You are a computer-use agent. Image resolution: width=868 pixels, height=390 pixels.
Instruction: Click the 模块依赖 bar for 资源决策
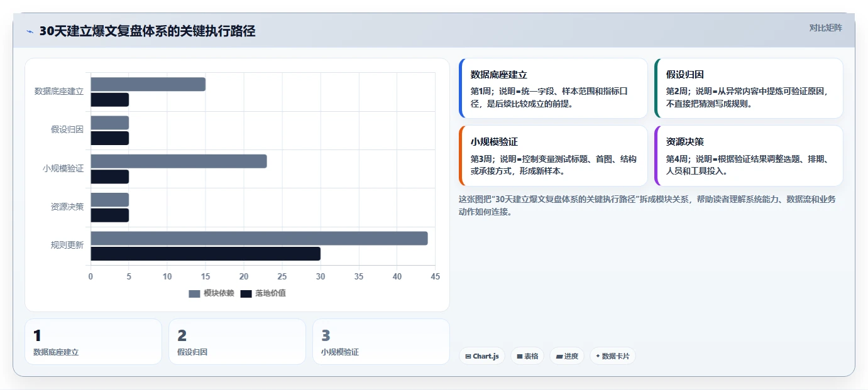tap(110, 200)
